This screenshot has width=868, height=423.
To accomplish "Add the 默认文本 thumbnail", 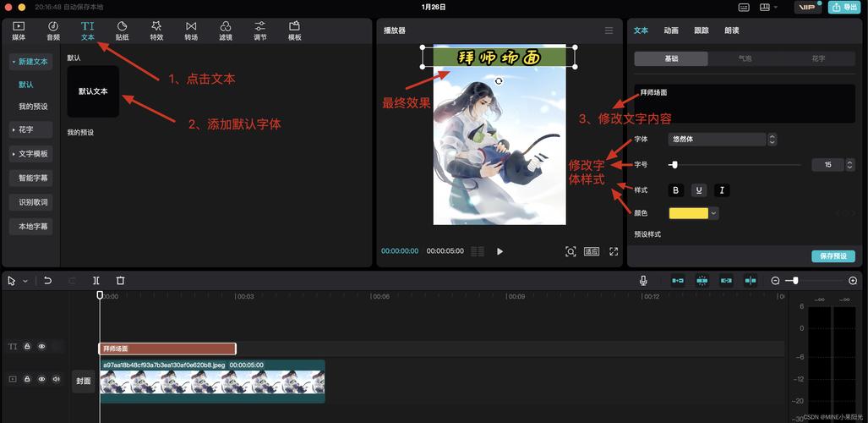I will point(93,91).
